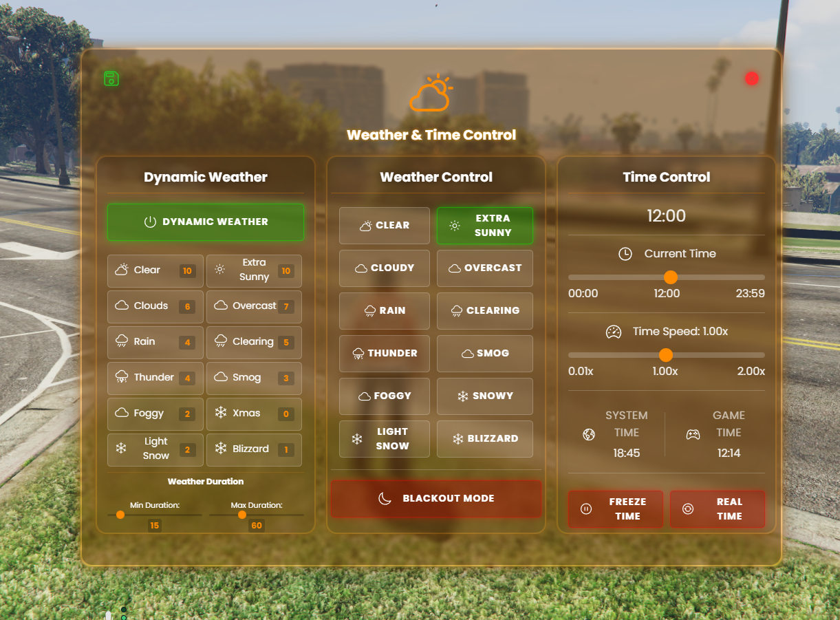Click the Weather & Time Control title
840x620 pixels.
coord(431,135)
